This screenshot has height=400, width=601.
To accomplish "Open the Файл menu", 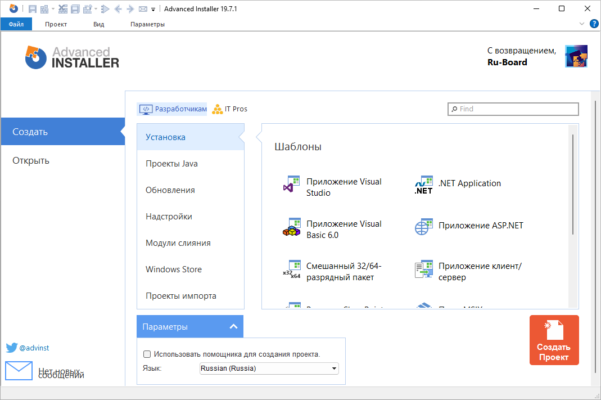I will pos(16,24).
